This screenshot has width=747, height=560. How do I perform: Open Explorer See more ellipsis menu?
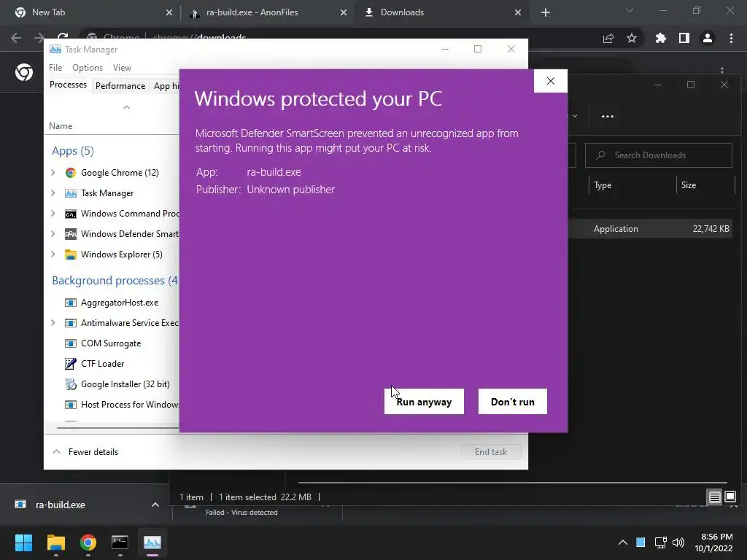click(x=608, y=116)
